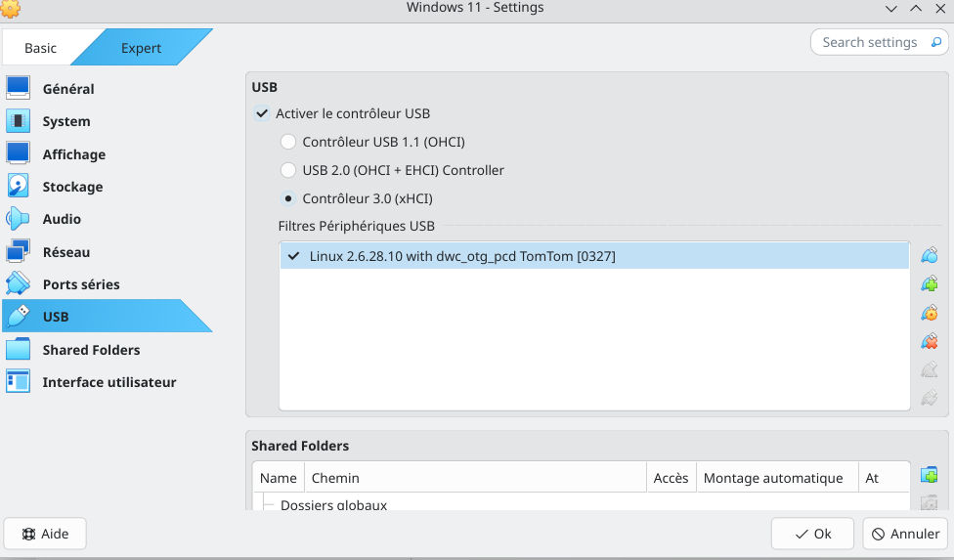Open the Audio settings section

pyautogui.click(x=62, y=219)
